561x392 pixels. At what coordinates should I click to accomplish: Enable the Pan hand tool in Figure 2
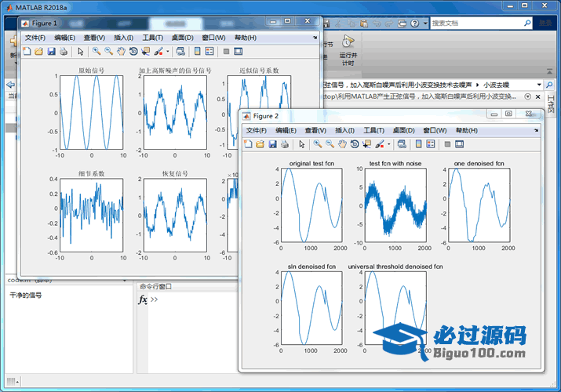342,144
